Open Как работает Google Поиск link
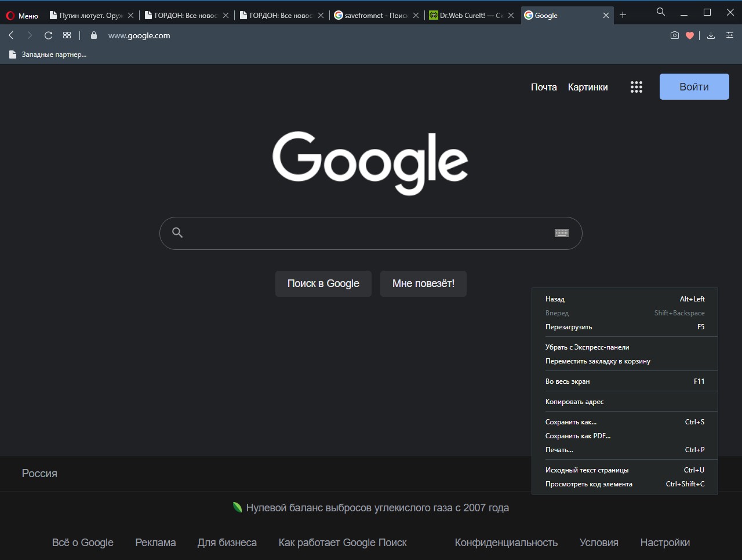Screen dimensions: 742x560 (x=343, y=543)
